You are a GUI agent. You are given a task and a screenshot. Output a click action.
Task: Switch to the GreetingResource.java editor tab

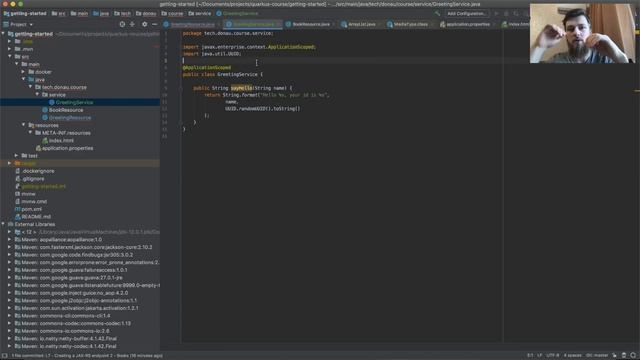[x=192, y=24]
